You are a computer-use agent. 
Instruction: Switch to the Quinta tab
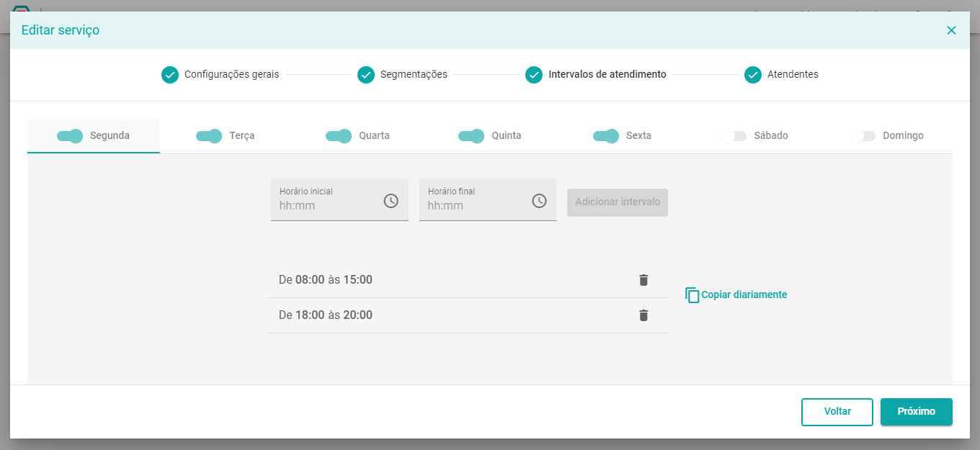(490, 136)
